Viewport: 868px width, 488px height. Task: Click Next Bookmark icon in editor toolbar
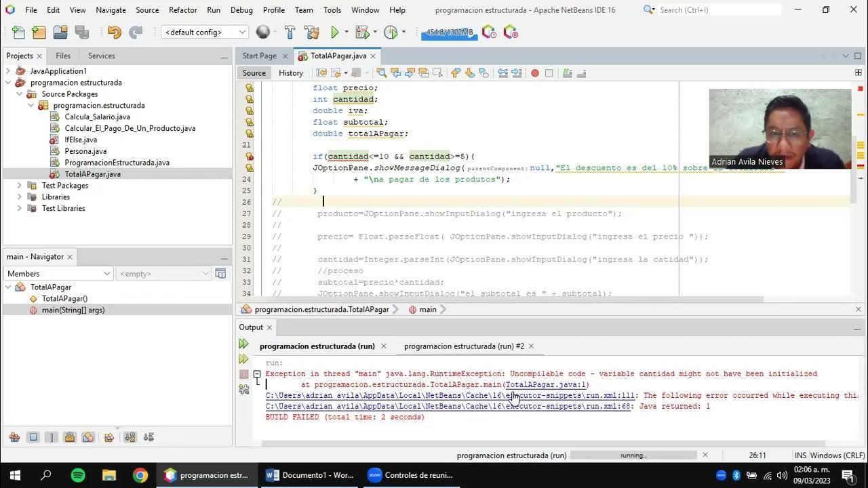point(469,73)
